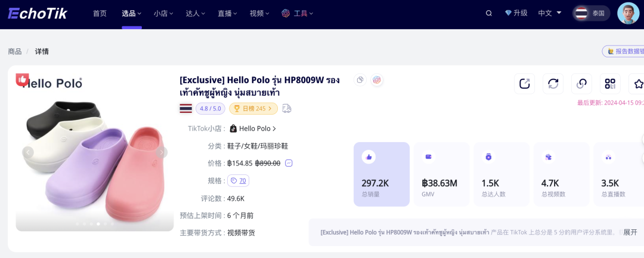Image resolution: width=644 pixels, height=258 pixels.
Task: Click the 4.8 / 5.0 rating badge
Action: 210,109
